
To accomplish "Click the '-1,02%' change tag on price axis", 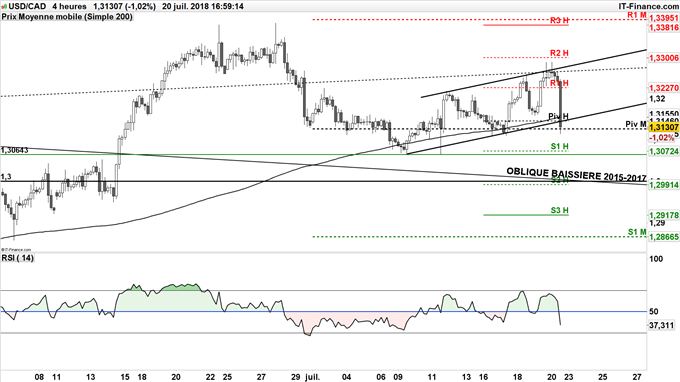I will tap(662, 137).
